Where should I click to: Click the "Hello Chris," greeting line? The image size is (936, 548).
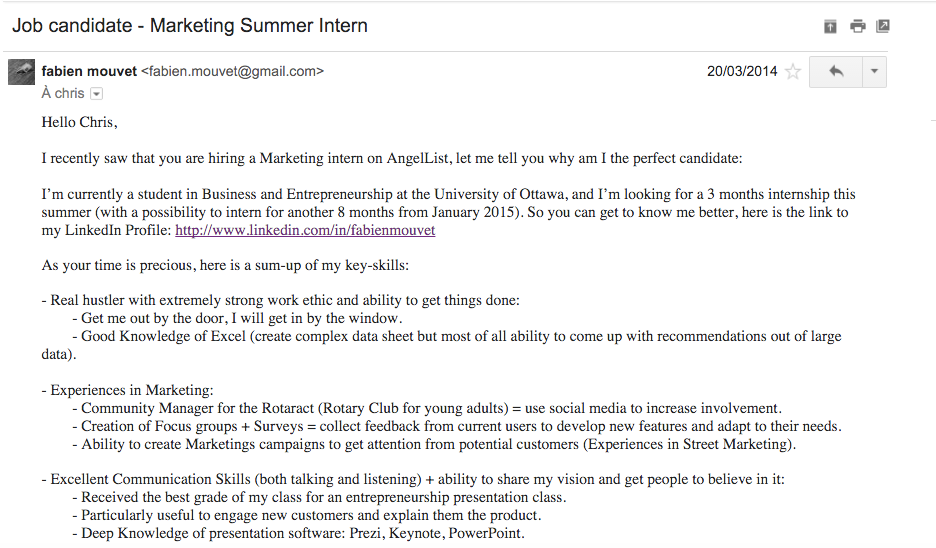point(80,122)
